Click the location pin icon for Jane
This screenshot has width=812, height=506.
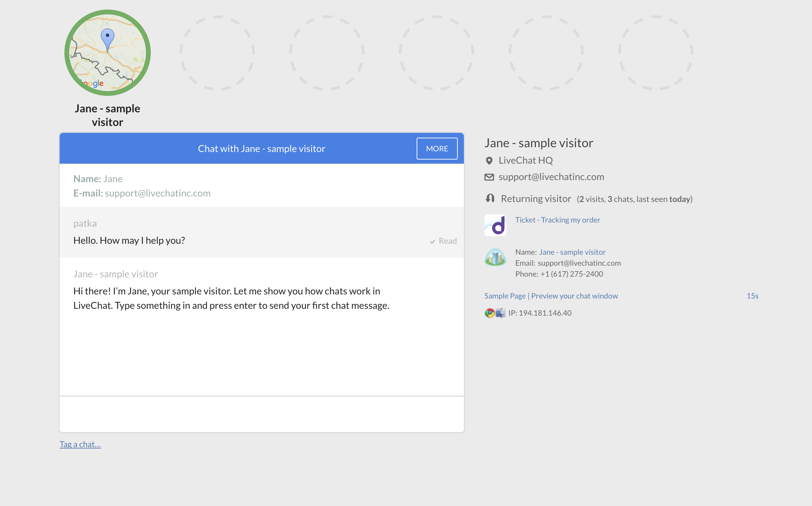(x=489, y=160)
